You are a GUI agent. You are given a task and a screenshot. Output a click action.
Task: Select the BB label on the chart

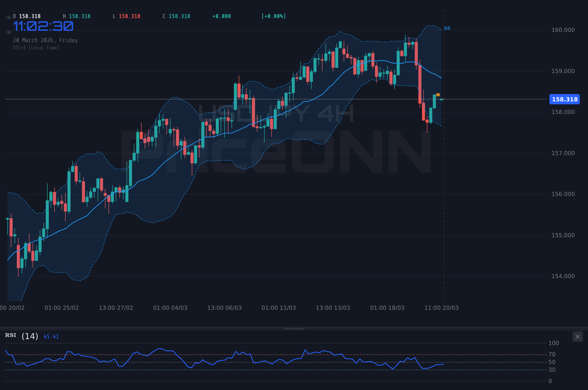pos(448,28)
